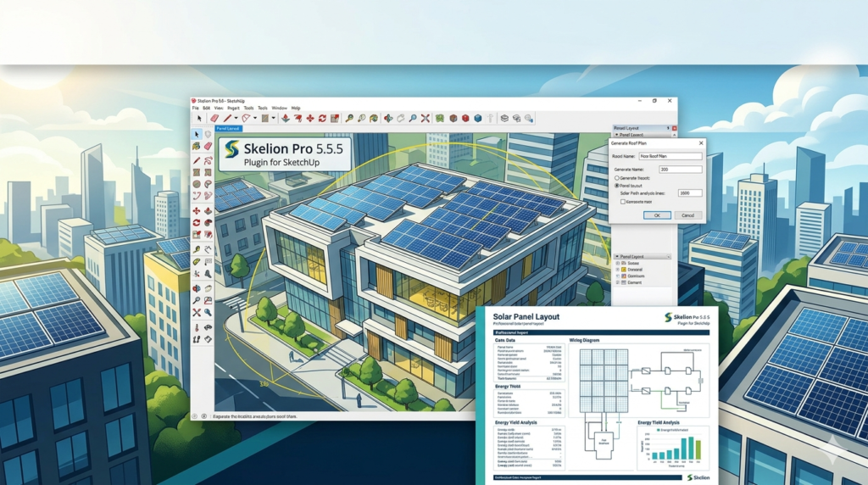This screenshot has height=485, width=868.
Task: Select the Generate Roof radio option
Action: pos(617,178)
